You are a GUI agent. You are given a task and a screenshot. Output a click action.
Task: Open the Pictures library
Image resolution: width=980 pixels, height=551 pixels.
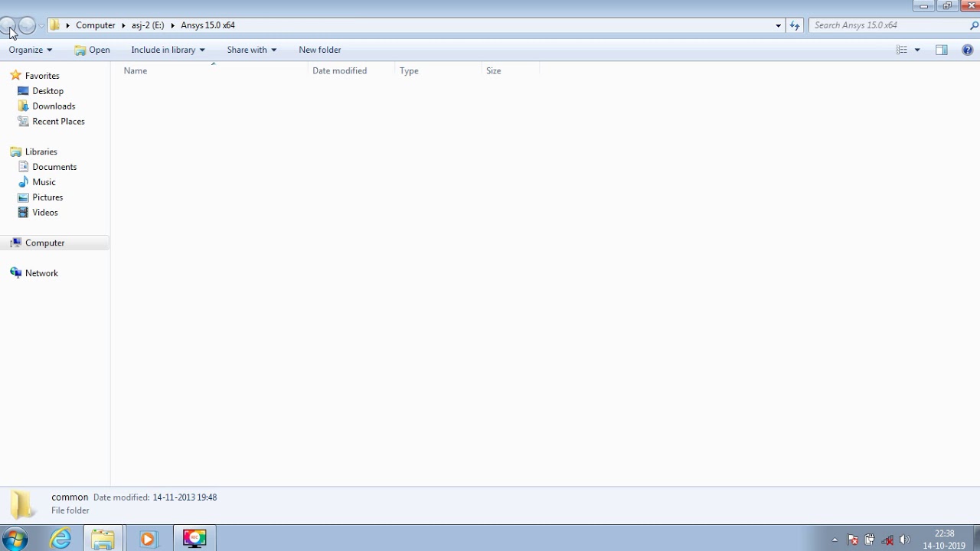[x=47, y=197]
